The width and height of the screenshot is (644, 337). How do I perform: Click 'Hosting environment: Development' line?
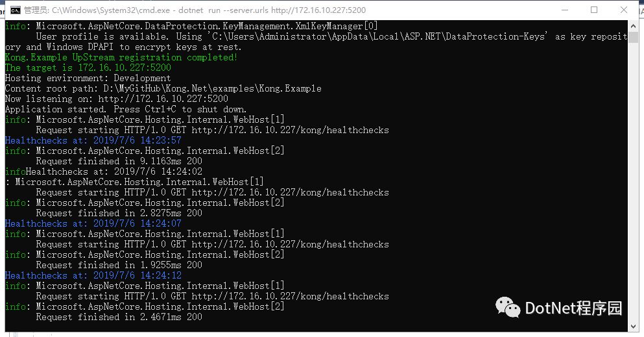click(88, 78)
